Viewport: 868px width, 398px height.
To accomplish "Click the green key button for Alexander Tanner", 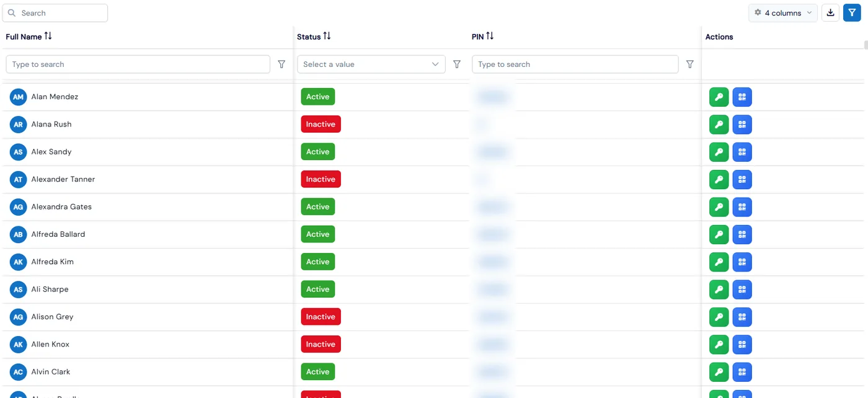I will point(719,179).
